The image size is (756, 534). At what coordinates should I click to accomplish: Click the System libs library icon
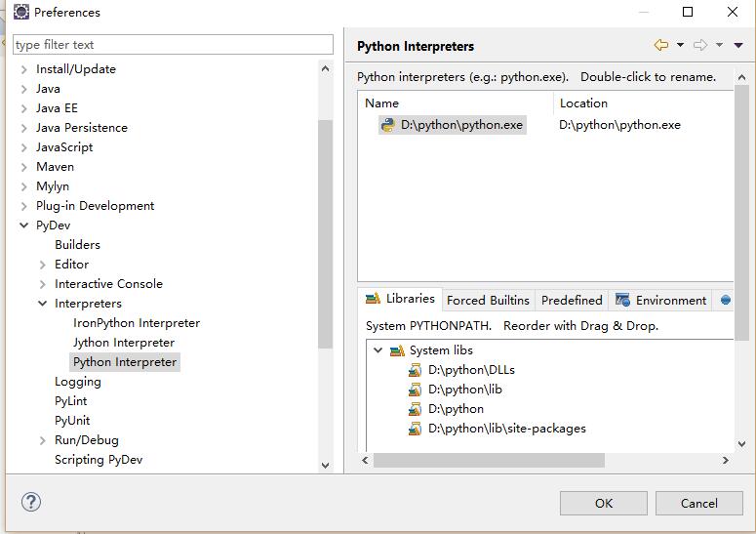pos(397,350)
